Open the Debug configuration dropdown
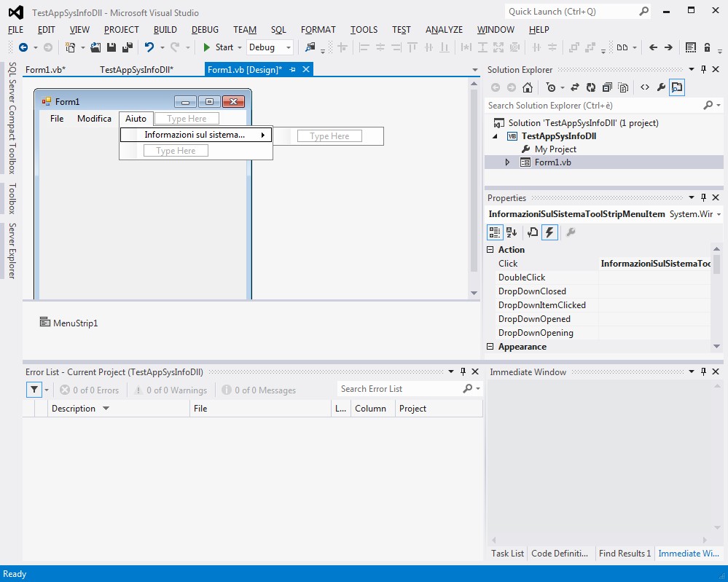Image resolution: width=728 pixels, height=582 pixels. pos(288,47)
